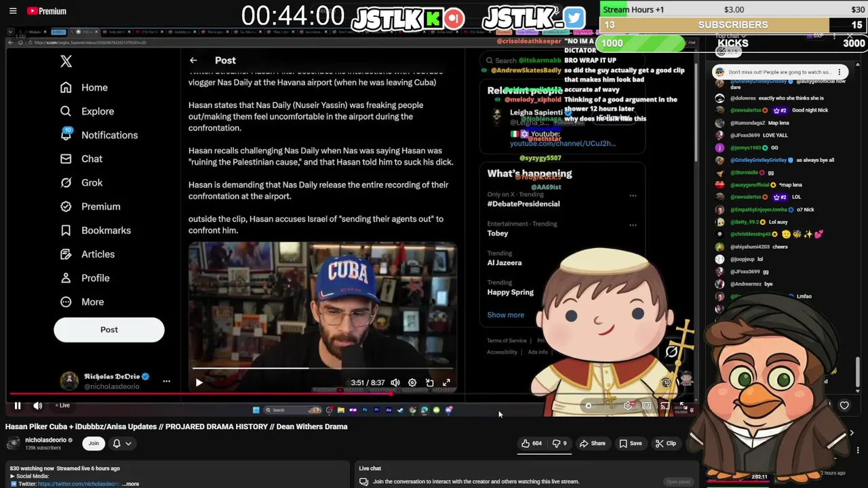
Task: Pause the YouTube live stream
Action: [18, 405]
